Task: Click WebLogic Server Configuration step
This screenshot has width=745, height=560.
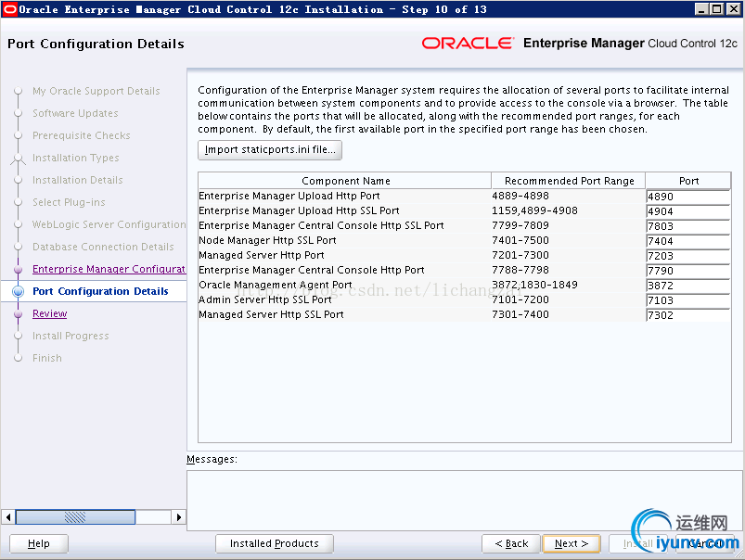Action: pos(109,224)
